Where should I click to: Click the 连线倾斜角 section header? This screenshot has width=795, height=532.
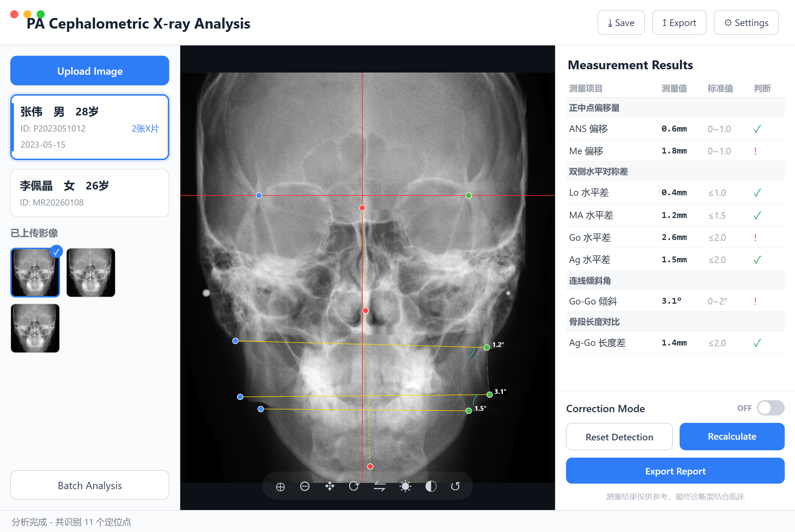click(x=675, y=281)
